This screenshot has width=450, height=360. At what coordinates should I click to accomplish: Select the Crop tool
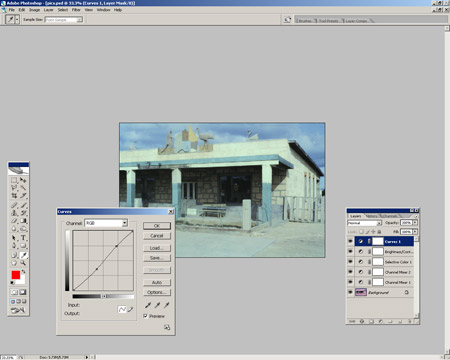pyautogui.click(x=14, y=196)
